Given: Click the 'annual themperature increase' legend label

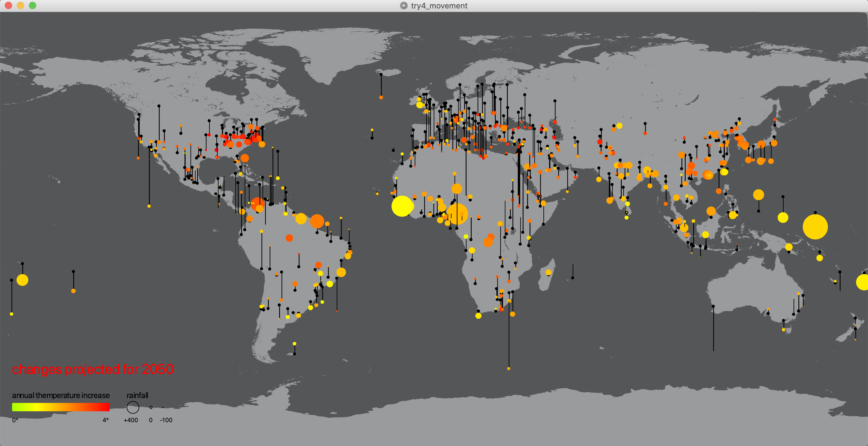Looking at the screenshot, I should (61, 395).
